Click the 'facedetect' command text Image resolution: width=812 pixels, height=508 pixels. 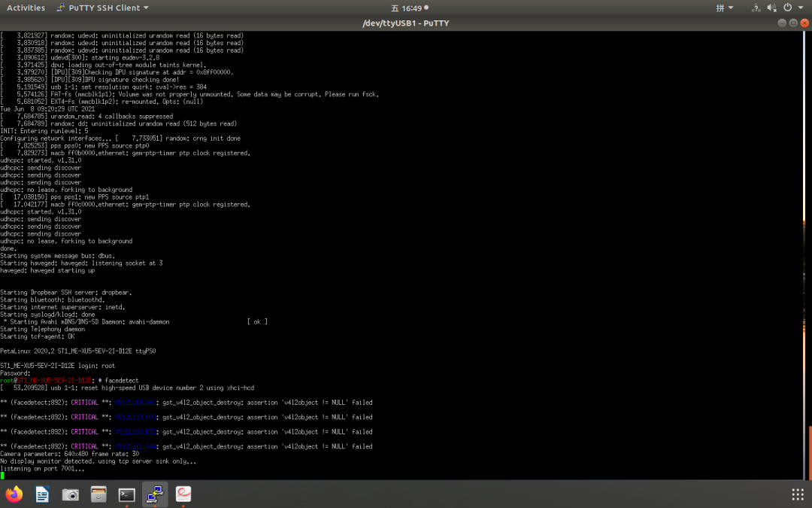tap(122, 381)
